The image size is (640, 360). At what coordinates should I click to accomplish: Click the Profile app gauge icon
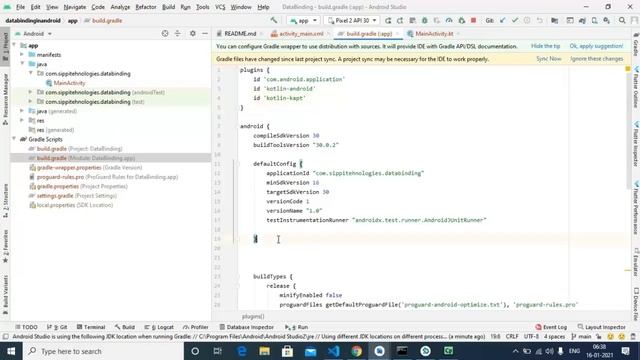point(449,20)
